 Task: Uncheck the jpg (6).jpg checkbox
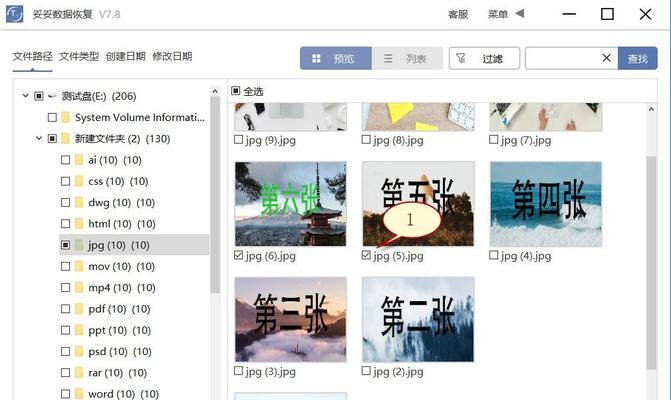coord(238,255)
